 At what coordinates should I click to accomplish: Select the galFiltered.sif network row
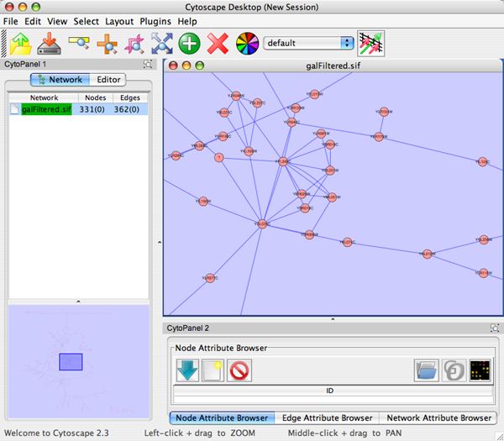(x=78, y=109)
